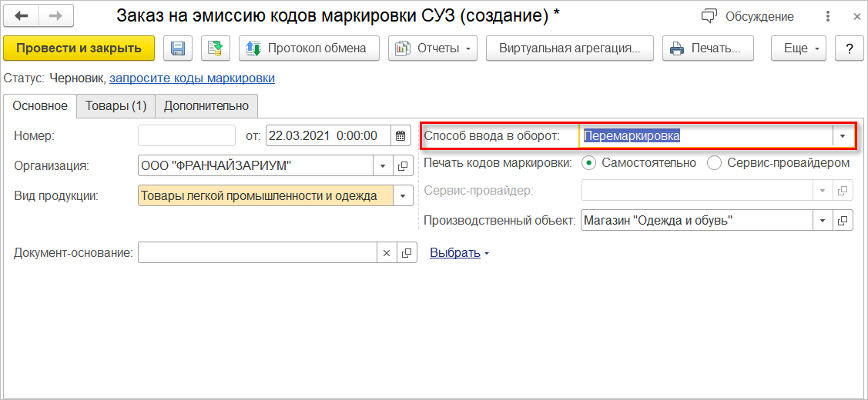Viewport: 868px width, 400px height.
Task: Click the back navigation arrow
Action: (x=22, y=16)
